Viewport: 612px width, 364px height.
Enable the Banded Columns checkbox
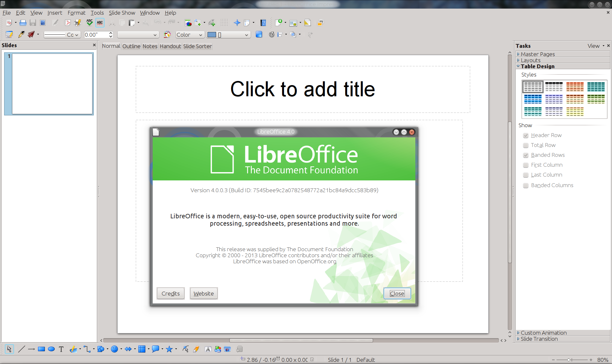tap(526, 186)
